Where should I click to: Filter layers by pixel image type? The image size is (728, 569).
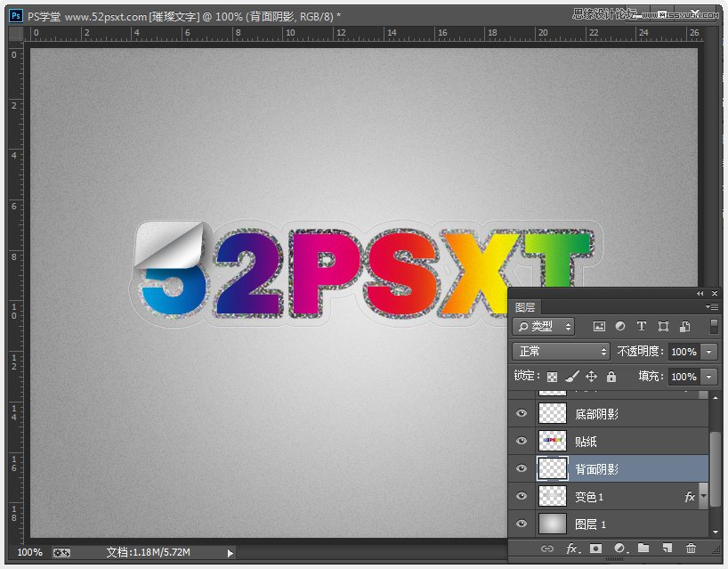[x=599, y=327]
